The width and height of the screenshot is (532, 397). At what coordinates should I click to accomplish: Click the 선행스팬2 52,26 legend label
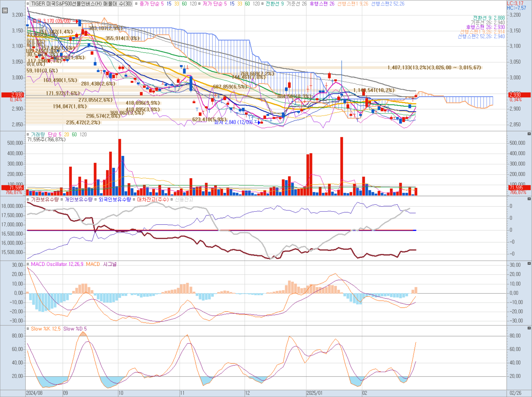tap(387, 4)
